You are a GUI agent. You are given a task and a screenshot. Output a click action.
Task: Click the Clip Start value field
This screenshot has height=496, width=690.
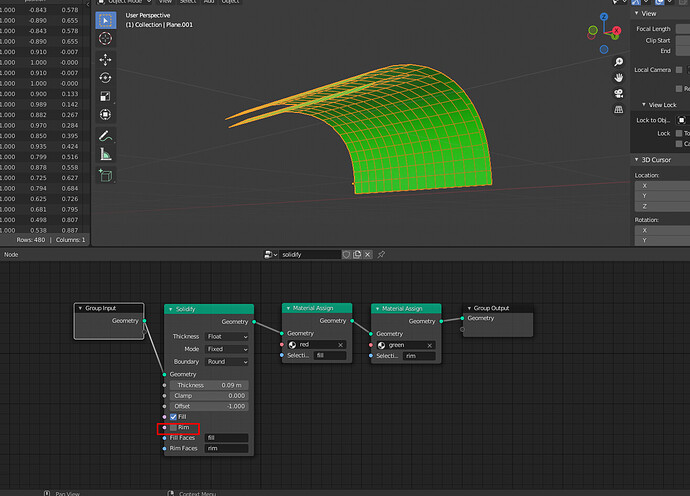click(683, 40)
